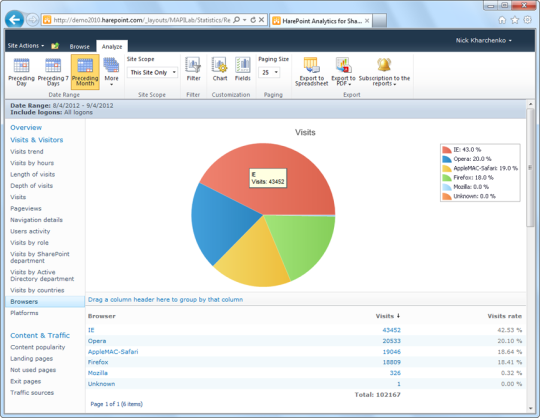
Task: Switch to the Browse ribbon tab
Action: 80,46
